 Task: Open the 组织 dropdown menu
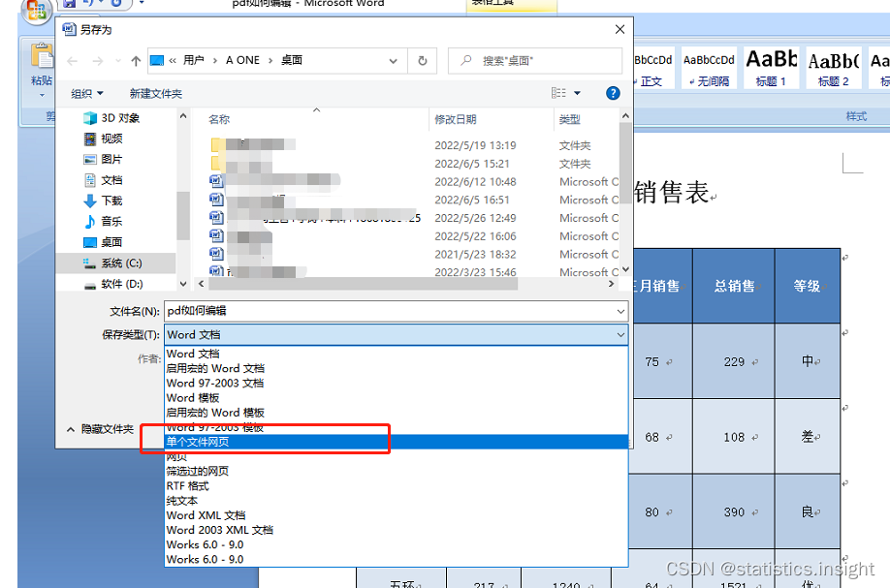click(87, 93)
